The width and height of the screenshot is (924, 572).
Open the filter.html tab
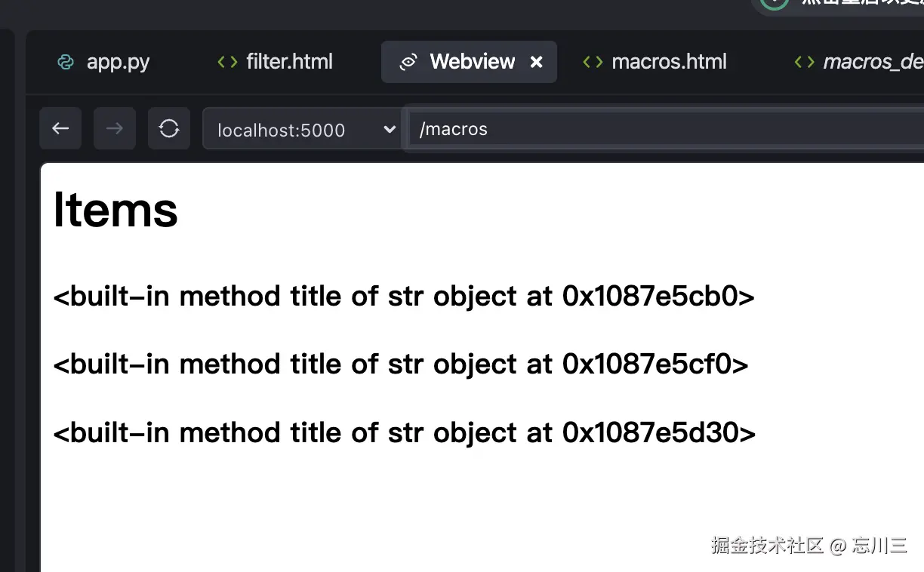click(x=289, y=62)
